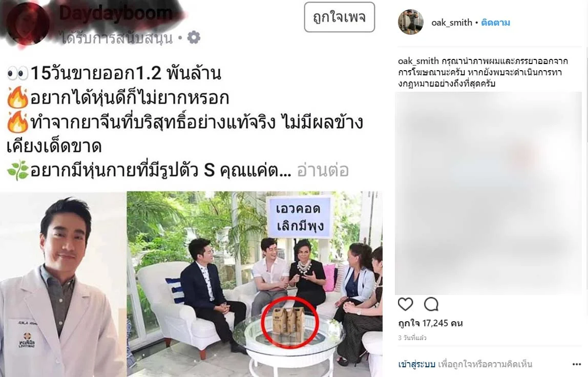The image size is (588, 377).
Task: Click the heart like icon
Action: coord(405,304)
